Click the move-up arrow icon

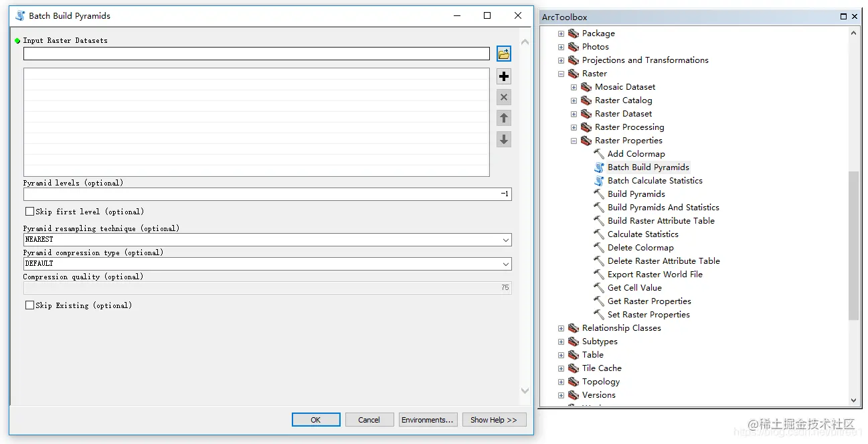click(x=504, y=118)
